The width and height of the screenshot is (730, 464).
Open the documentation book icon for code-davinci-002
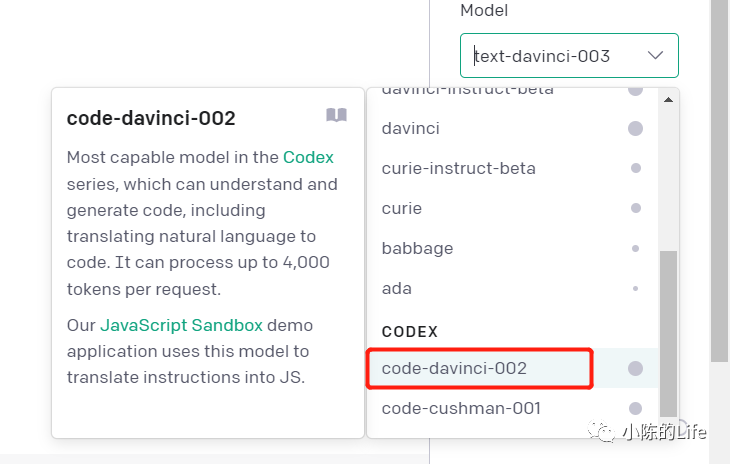coord(336,114)
